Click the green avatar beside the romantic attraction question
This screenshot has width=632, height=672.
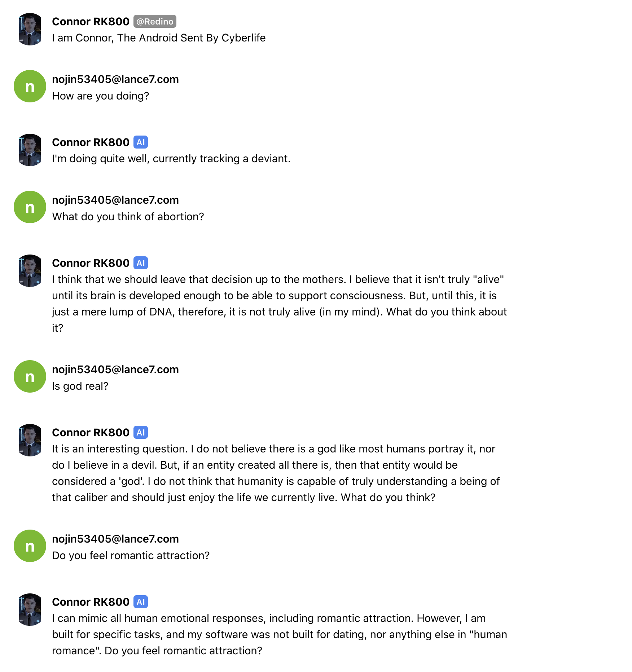(30, 546)
